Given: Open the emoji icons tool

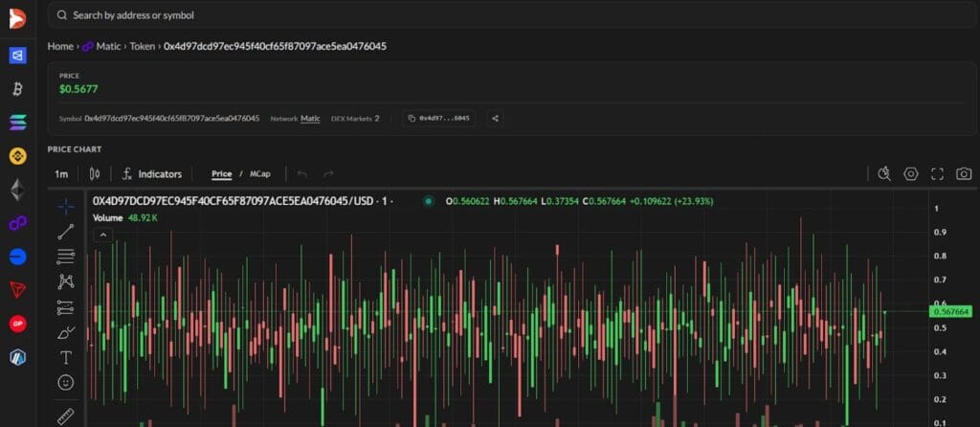Looking at the screenshot, I should [66, 383].
